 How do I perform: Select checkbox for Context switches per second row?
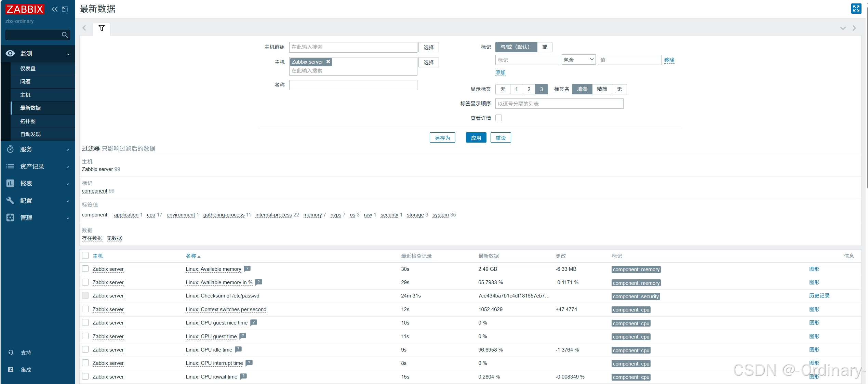pos(85,309)
